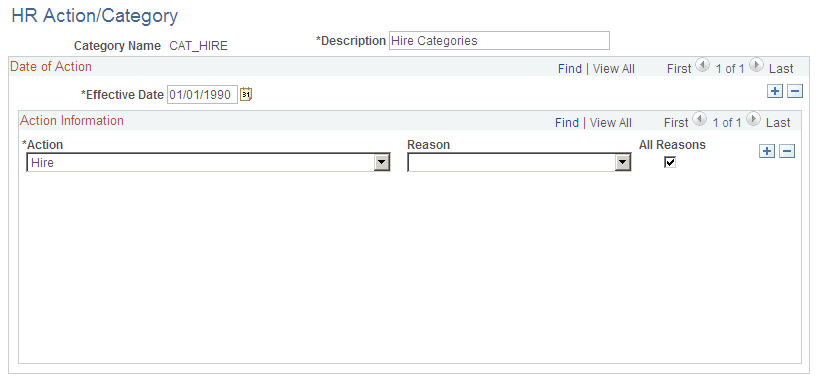The width and height of the screenshot is (818, 381).
Task: Click the Action Information section title
Action: [72, 121]
